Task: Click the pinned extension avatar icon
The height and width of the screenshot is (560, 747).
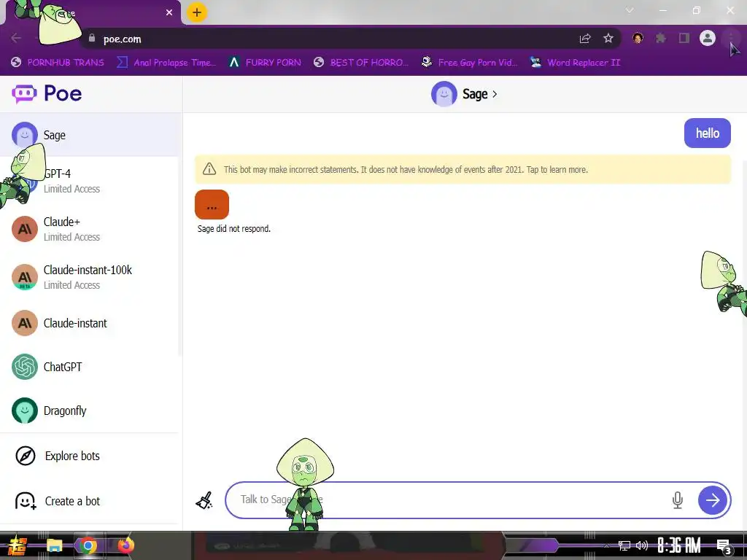Action: 638,38
